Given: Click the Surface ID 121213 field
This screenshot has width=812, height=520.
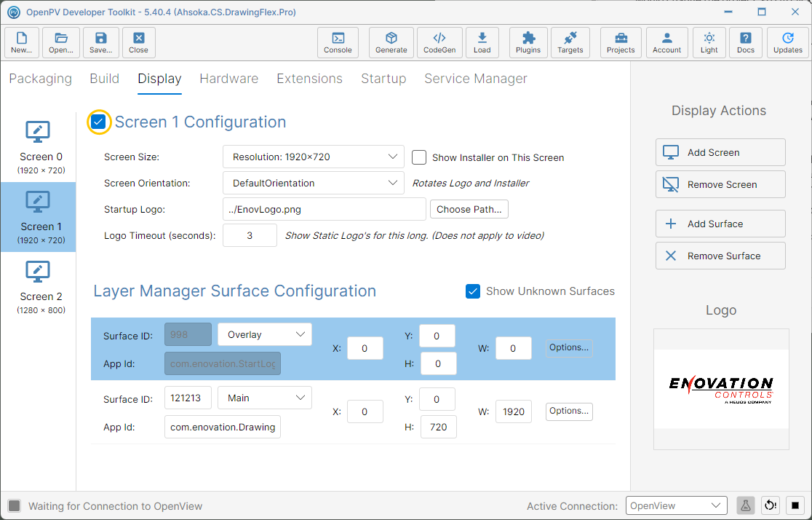Looking at the screenshot, I should pyautogui.click(x=188, y=398).
